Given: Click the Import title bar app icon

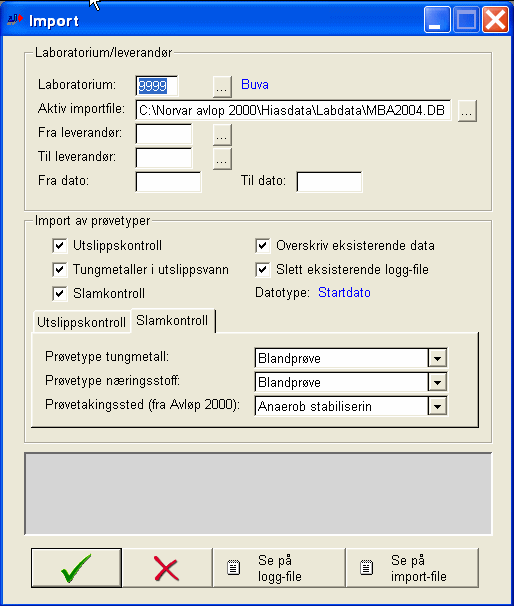Looking at the screenshot, I should coord(15,19).
